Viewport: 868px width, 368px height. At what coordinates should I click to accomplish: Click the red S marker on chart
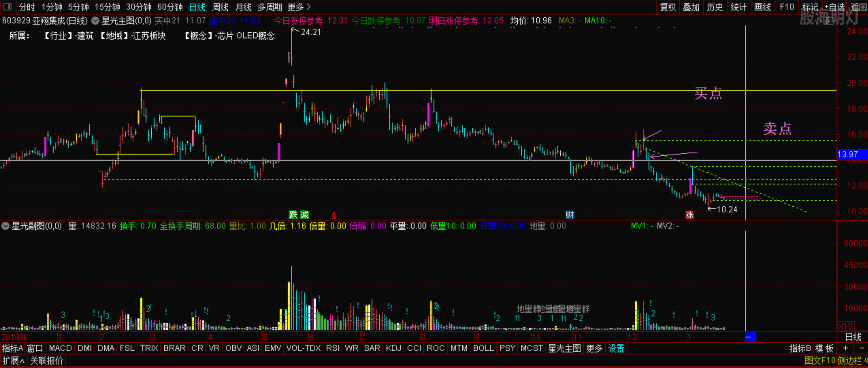(x=334, y=216)
